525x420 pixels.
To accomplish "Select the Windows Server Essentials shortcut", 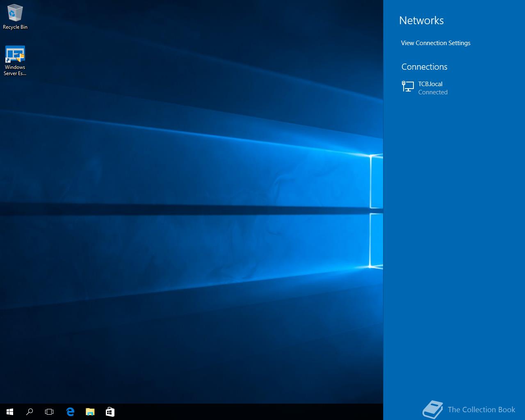I will [15, 61].
